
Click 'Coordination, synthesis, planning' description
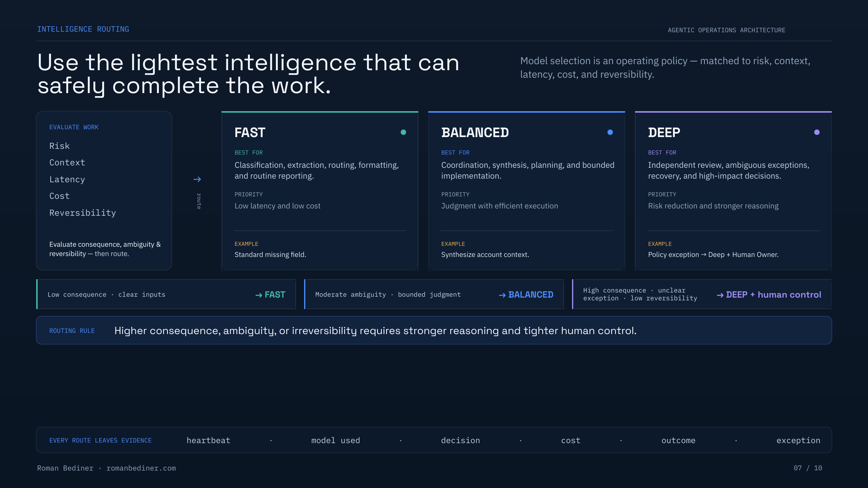[x=528, y=170]
